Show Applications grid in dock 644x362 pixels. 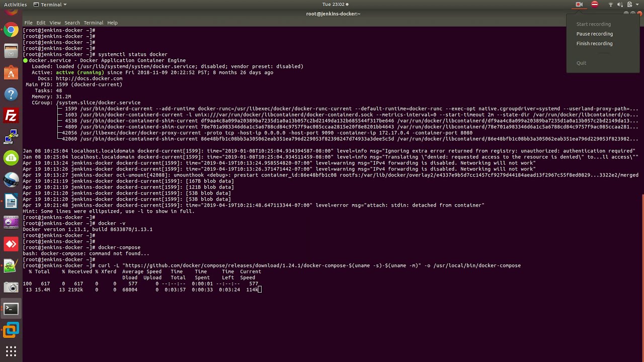coord(11,351)
